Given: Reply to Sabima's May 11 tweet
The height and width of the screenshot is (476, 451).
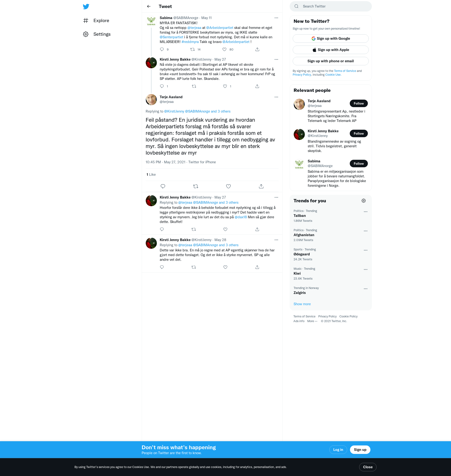Looking at the screenshot, I should click(x=162, y=49).
